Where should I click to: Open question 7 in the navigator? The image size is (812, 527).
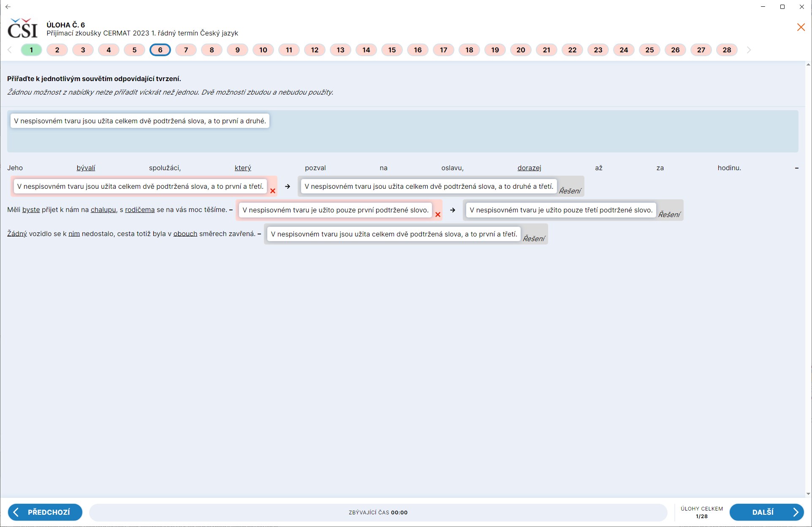pos(186,50)
